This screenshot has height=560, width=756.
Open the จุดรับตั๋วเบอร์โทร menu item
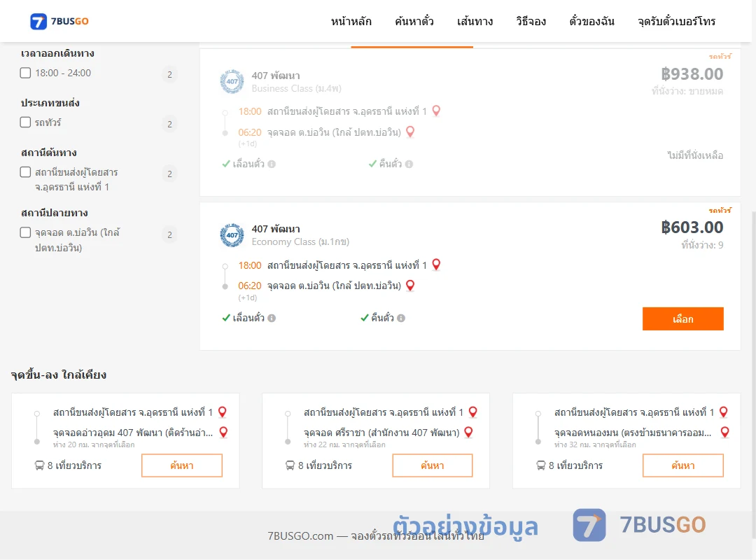pyautogui.click(x=676, y=21)
